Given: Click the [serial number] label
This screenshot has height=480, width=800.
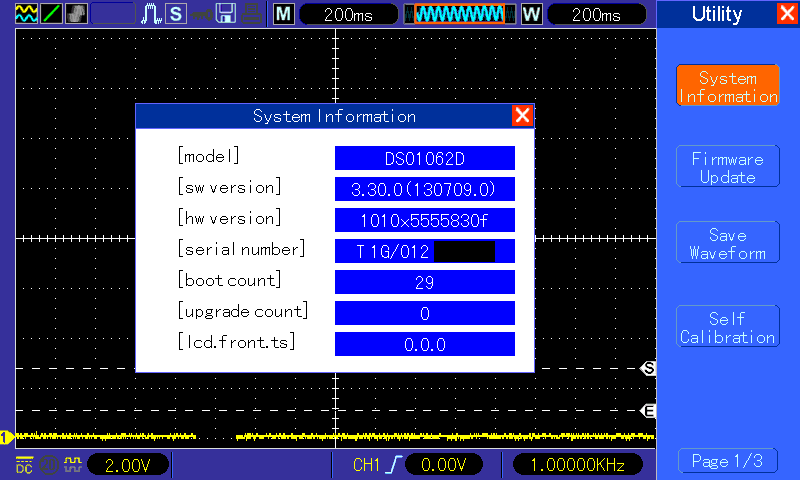Looking at the screenshot, I should point(241,249).
